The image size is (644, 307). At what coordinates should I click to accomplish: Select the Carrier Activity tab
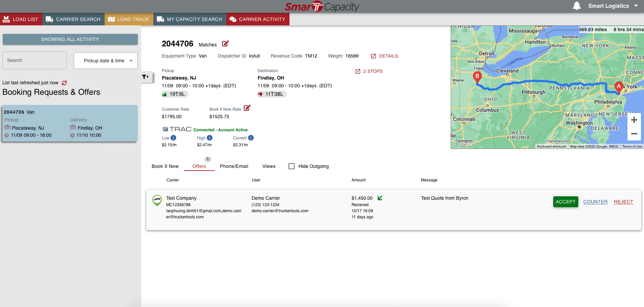click(x=258, y=19)
